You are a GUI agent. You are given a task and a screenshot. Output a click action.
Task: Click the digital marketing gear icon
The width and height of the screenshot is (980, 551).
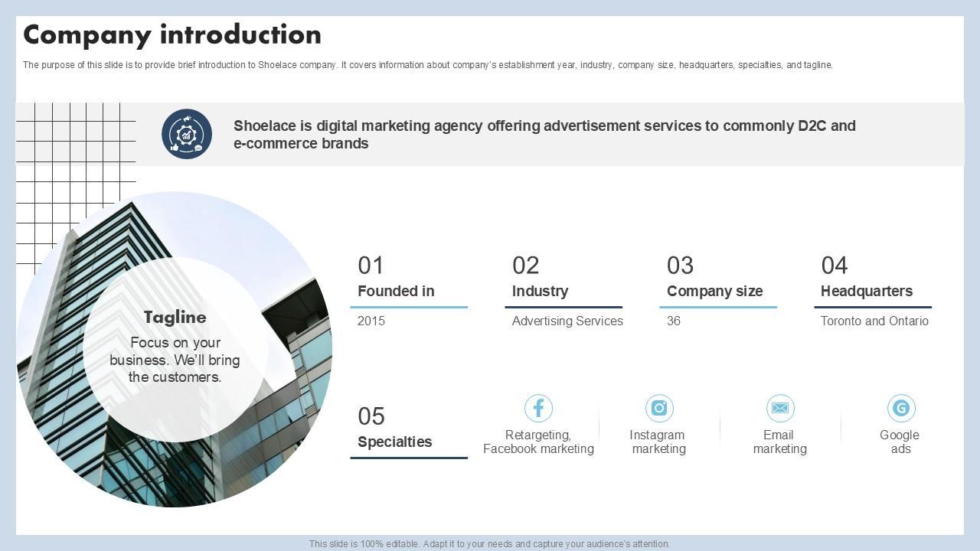click(187, 134)
